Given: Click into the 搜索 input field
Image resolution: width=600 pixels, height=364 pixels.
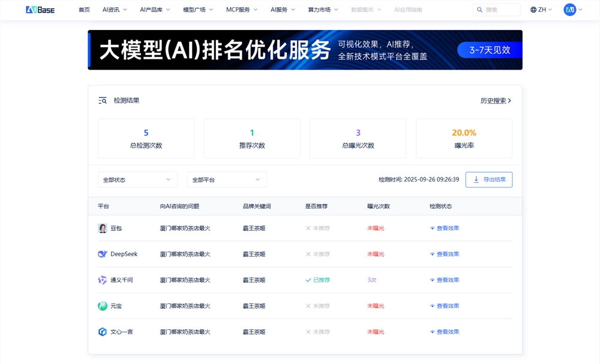Looking at the screenshot, I should pyautogui.click(x=497, y=10).
